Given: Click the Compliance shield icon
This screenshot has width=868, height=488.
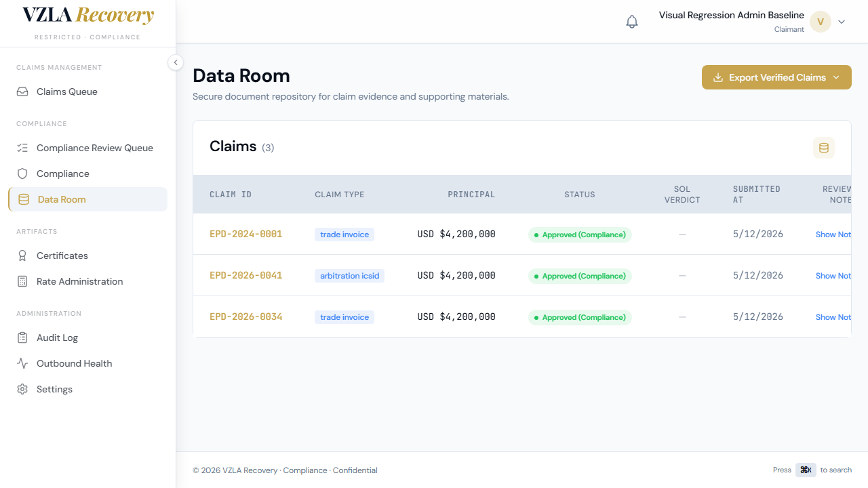Looking at the screenshot, I should pos(22,174).
